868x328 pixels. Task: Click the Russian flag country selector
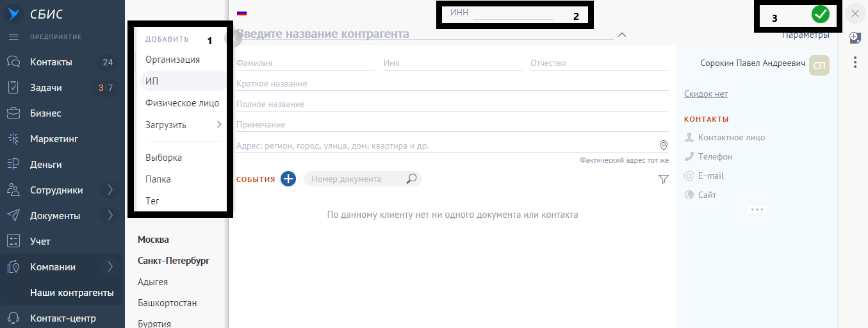pyautogui.click(x=242, y=13)
